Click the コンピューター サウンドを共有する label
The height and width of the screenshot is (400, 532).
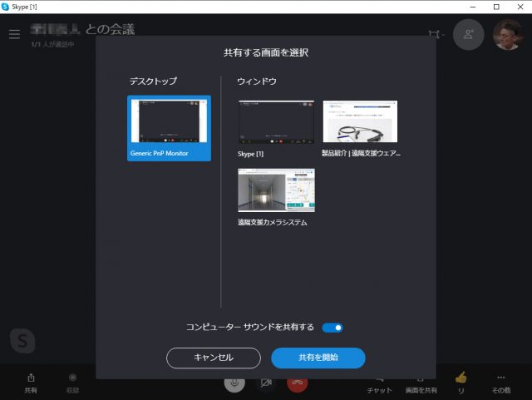(x=250, y=327)
